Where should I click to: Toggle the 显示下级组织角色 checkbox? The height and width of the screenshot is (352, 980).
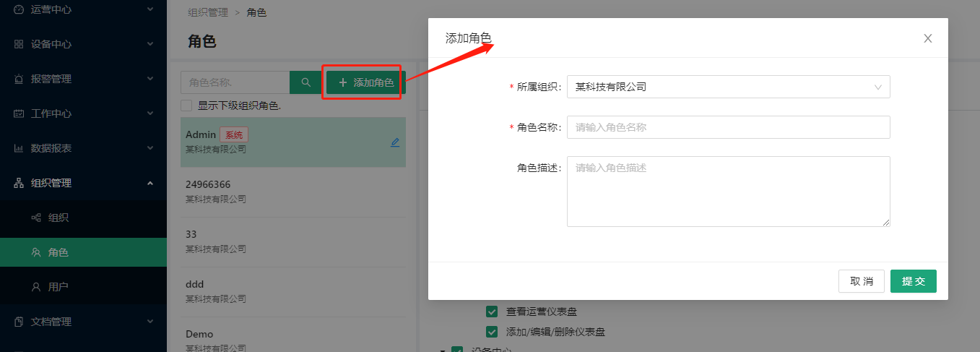pyautogui.click(x=186, y=106)
